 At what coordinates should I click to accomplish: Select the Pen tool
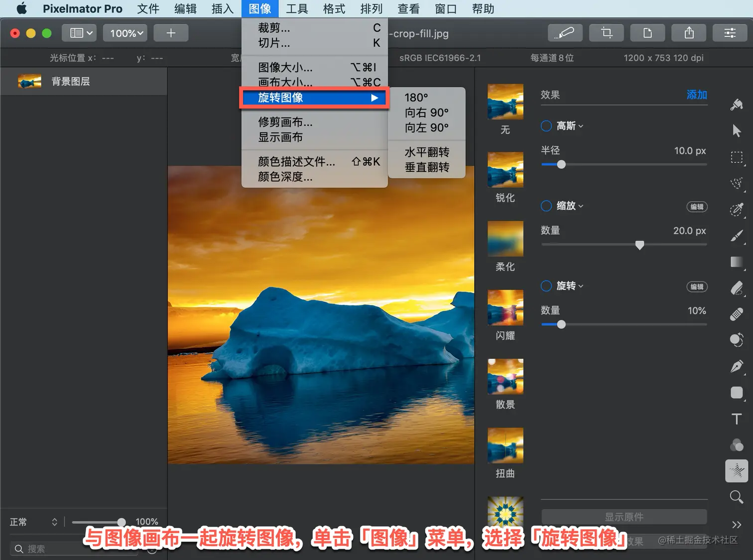click(x=737, y=367)
